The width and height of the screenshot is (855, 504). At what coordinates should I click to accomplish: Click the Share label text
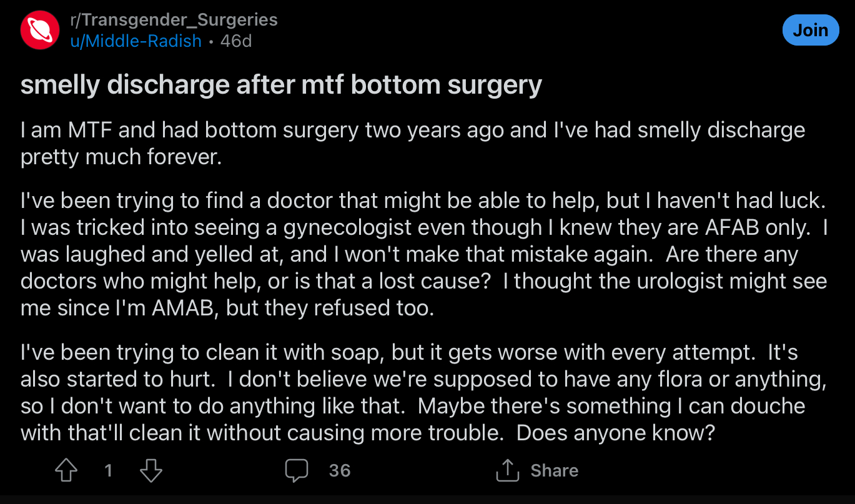tap(555, 470)
